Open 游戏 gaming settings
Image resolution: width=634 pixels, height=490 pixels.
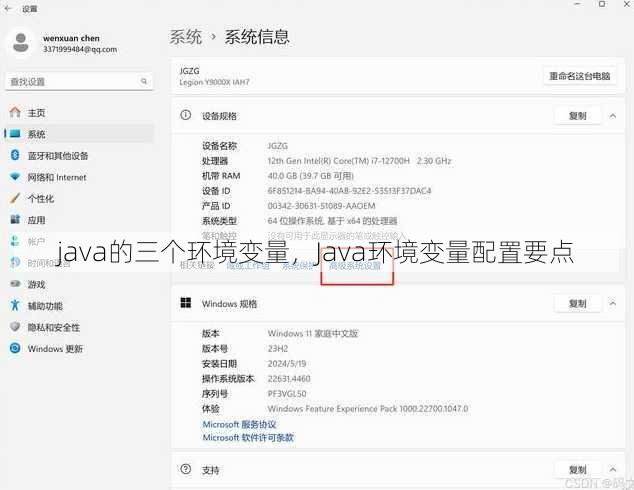pos(79,284)
